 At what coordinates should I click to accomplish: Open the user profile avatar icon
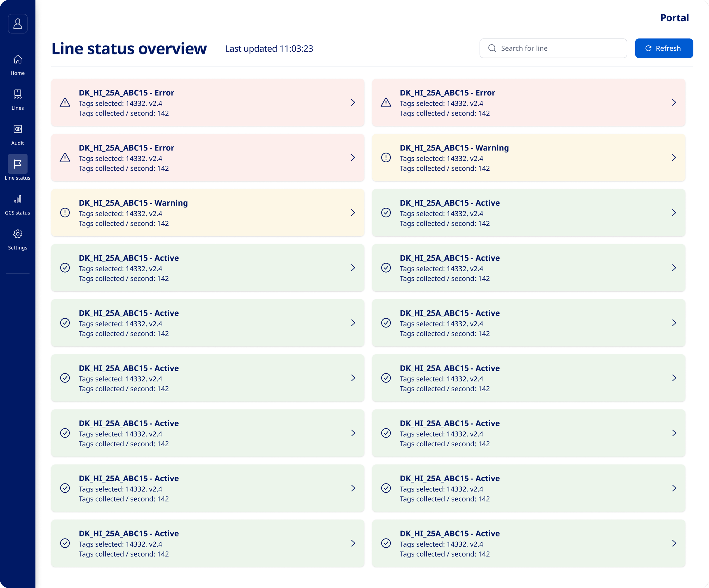tap(18, 24)
